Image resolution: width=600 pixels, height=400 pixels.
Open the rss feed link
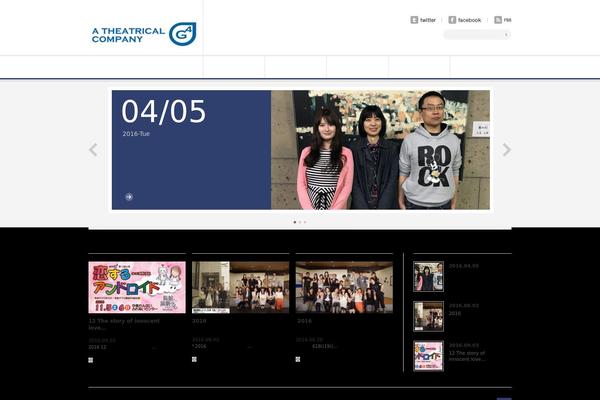point(503,20)
